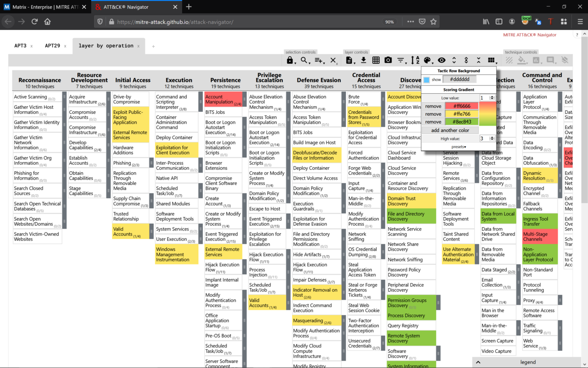Open technique background color fill-bucket icon

coord(523,60)
